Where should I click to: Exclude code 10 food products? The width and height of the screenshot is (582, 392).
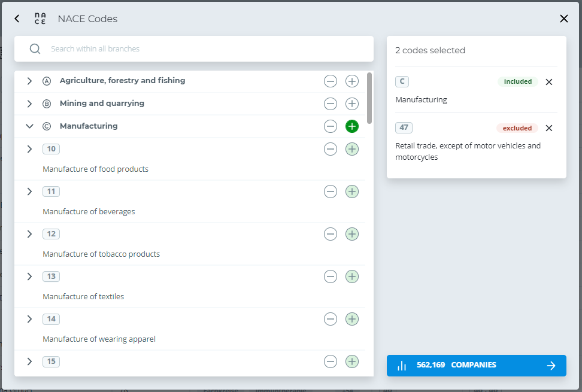pyautogui.click(x=331, y=149)
